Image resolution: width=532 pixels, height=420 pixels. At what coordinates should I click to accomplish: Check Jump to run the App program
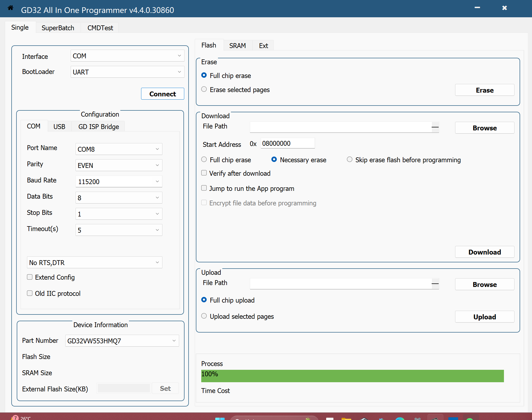click(x=204, y=188)
